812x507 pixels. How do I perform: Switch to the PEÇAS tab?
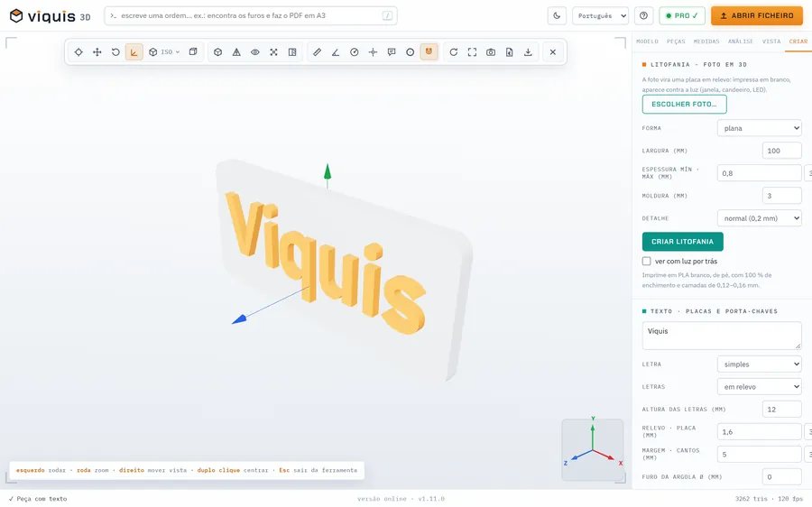click(x=676, y=41)
